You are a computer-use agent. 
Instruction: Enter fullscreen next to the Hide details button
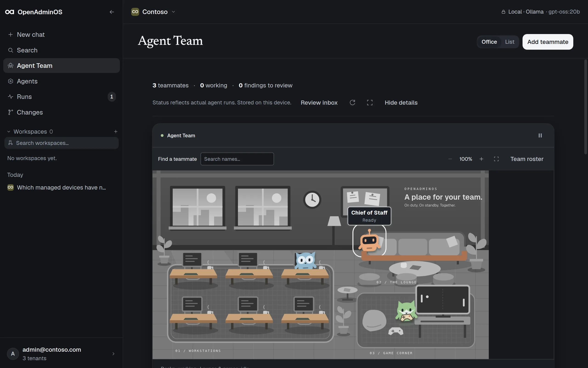click(x=370, y=103)
